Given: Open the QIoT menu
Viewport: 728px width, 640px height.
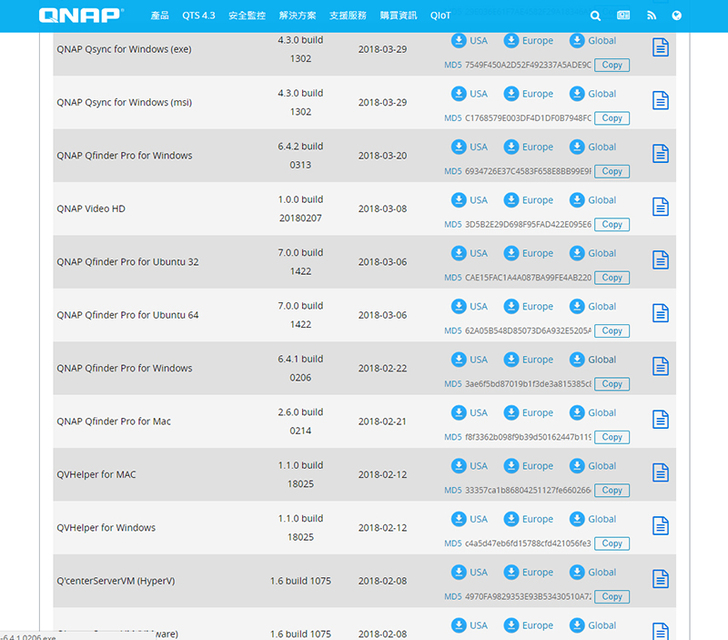Looking at the screenshot, I should click(440, 16).
